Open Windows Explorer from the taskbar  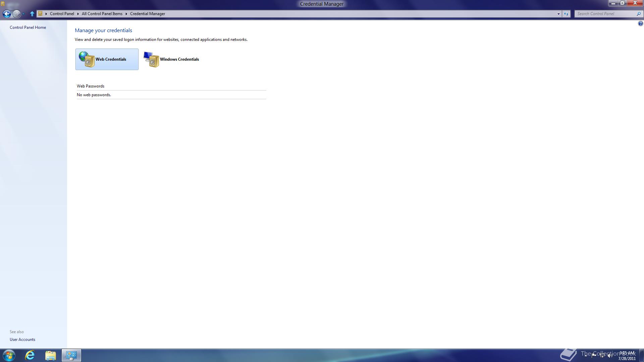51,355
